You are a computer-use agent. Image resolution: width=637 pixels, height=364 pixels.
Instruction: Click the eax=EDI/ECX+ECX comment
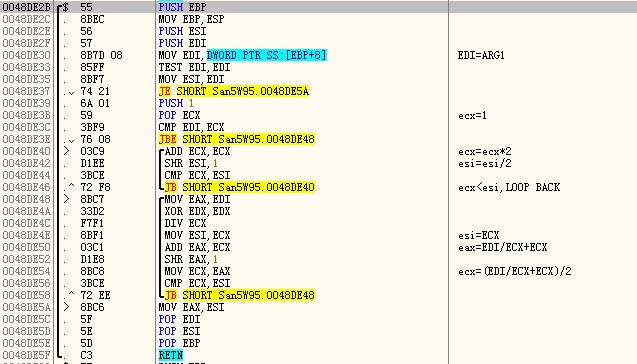coord(503,247)
